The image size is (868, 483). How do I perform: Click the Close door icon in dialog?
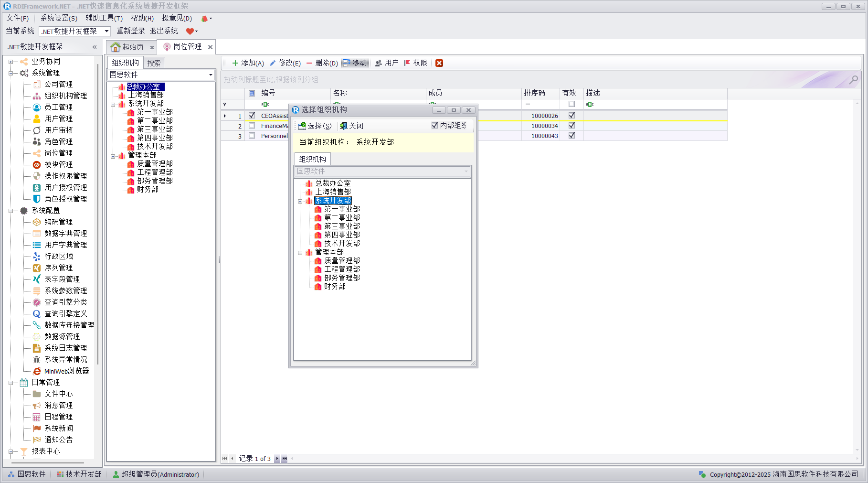point(343,126)
